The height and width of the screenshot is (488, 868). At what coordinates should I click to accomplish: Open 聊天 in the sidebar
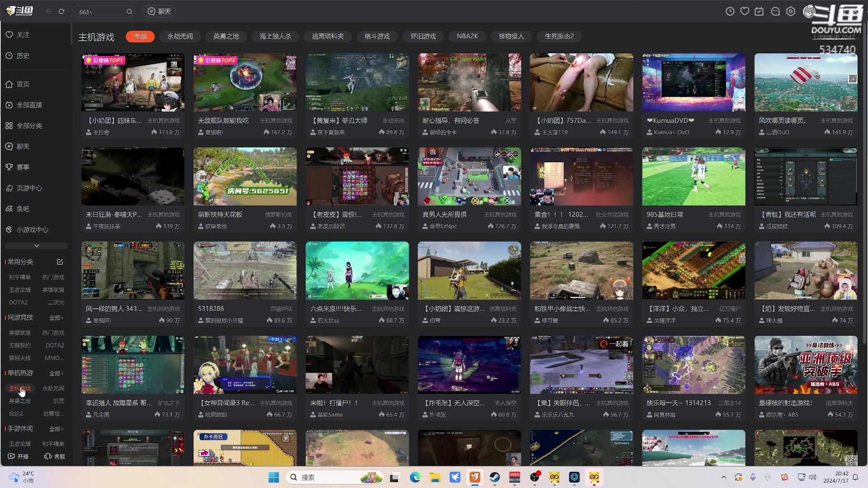pos(18,146)
